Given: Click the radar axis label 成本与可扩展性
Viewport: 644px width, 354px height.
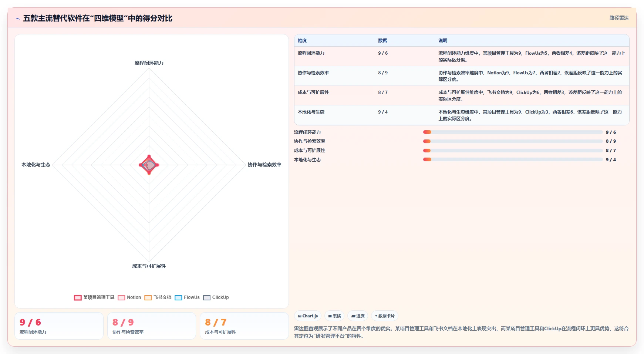Looking at the screenshot, I should click(149, 266).
